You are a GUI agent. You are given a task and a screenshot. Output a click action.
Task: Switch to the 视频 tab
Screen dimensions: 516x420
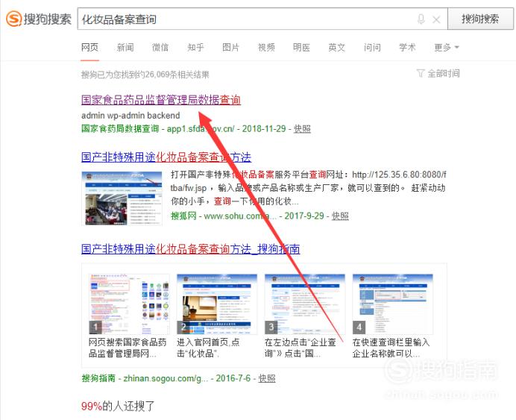(266, 48)
